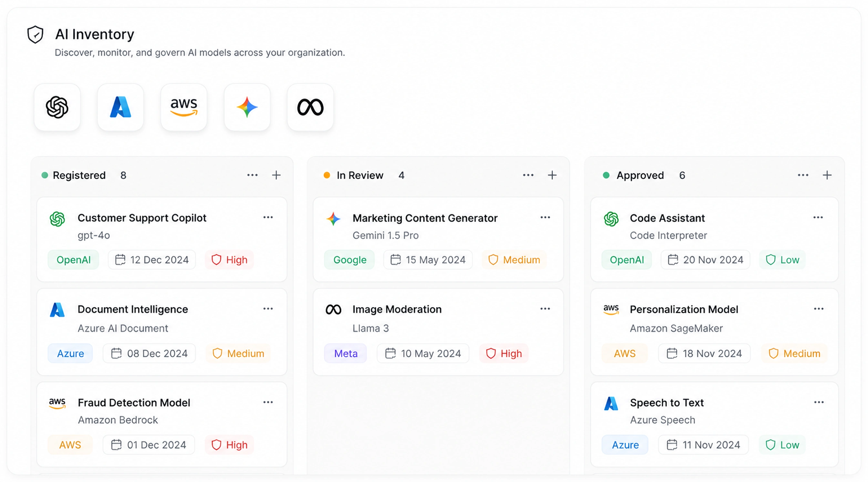Click the In Review column heading
The height and width of the screenshot is (482, 868).
pos(360,176)
